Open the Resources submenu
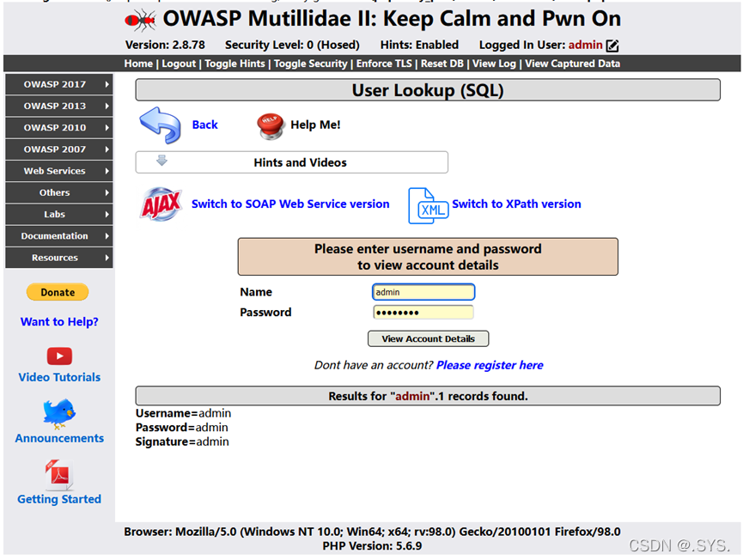This screenshot has width=743, height=560. (59, 258)
